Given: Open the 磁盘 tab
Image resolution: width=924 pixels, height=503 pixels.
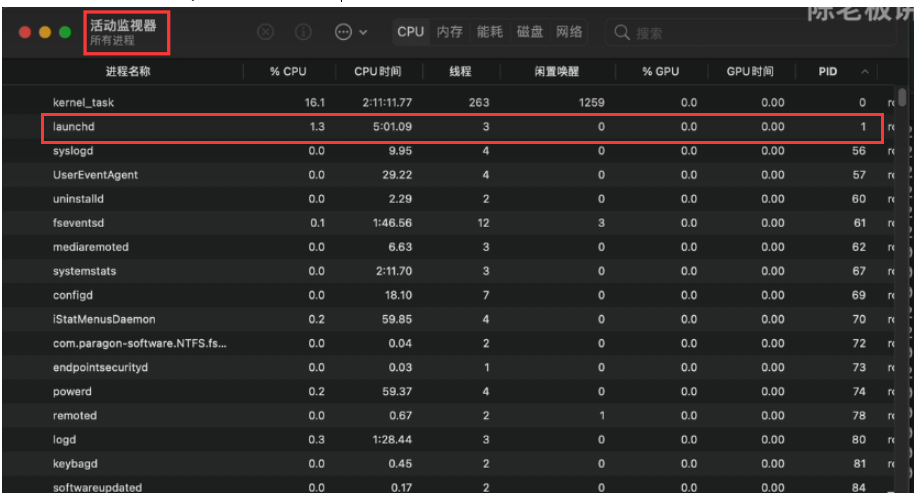Looking at the screenshot, I should coord(530,32).
